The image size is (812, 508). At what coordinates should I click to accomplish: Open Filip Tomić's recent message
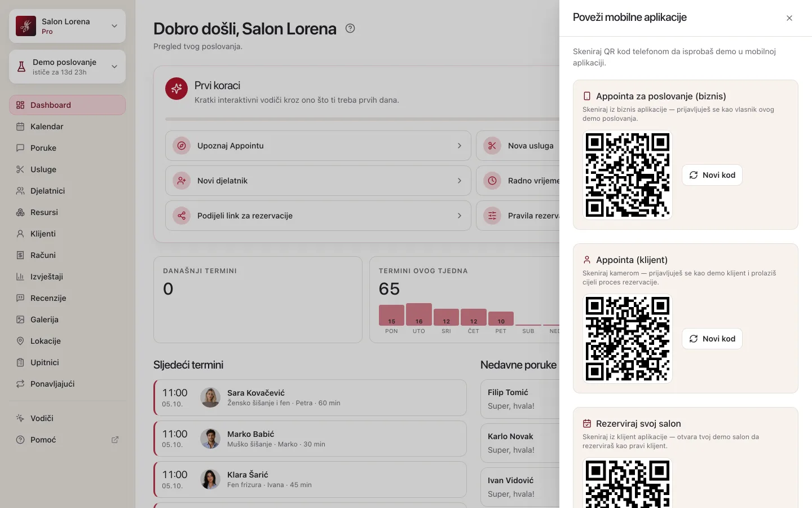coord(520,399)
